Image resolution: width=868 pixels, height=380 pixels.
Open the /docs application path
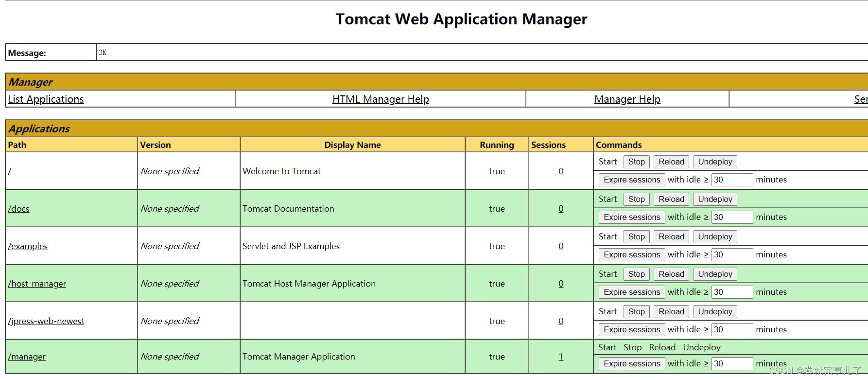pos(18,209)
